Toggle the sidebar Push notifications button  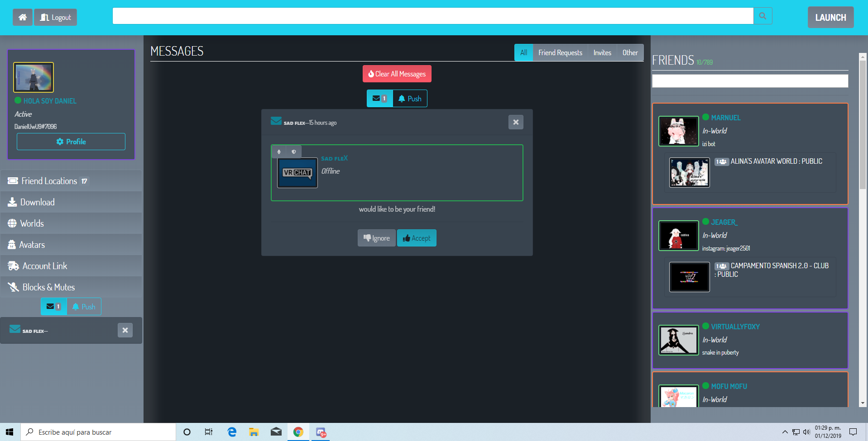(x=84, y=306)
